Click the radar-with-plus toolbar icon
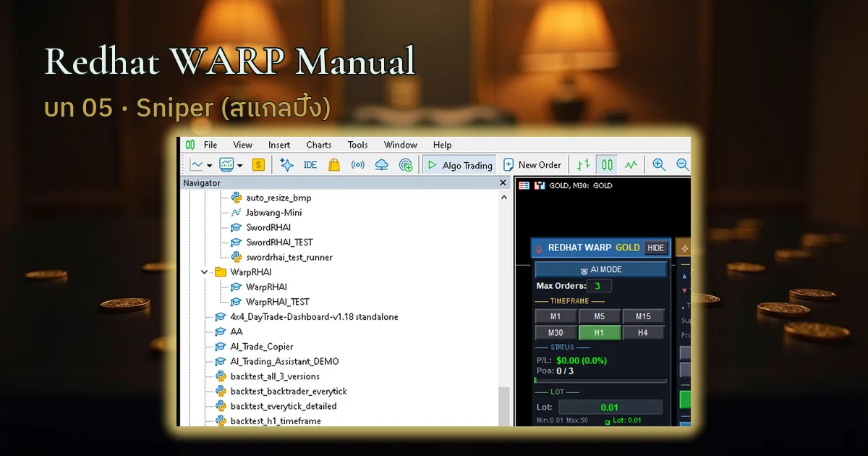 point(406,165)
